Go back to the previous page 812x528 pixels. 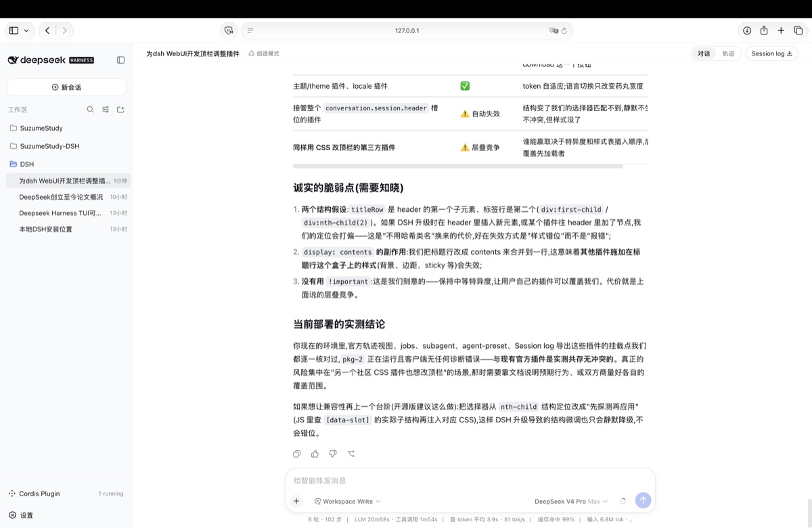click(47, 30)
